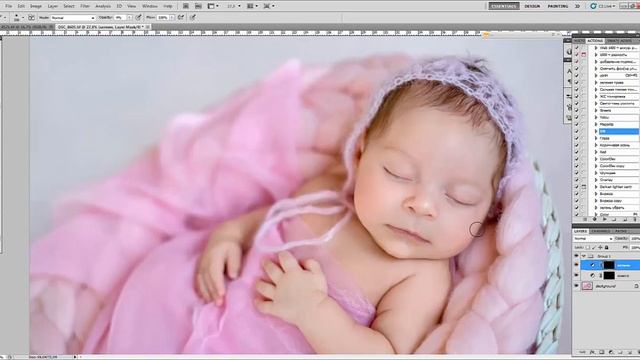The height and width of the screenshot is (360, 640).
Task: Switch to the Channels tab
Action: tap(600, 231)
